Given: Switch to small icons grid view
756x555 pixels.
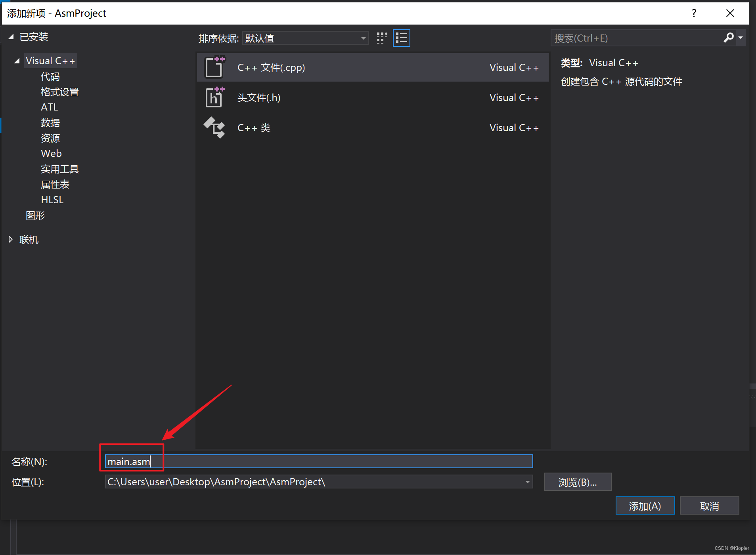Looking at the screenshot, I should (x=382, y=38).
